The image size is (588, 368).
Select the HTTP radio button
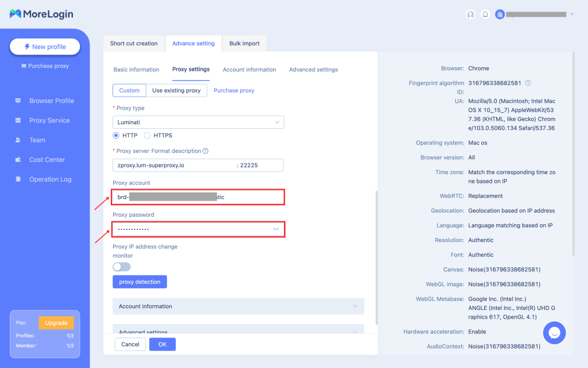pos(116,136)
